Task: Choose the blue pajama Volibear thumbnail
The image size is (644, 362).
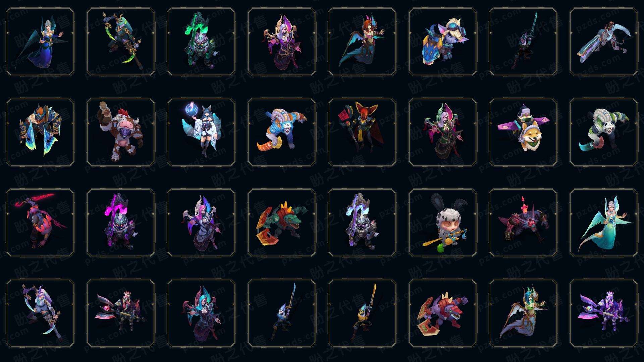Action: (282, 132)
